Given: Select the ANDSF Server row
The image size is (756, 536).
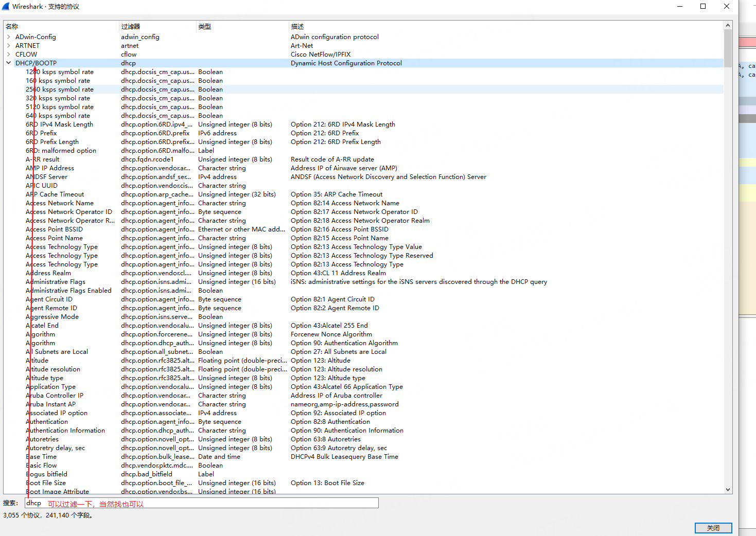Looking at the screenshot, I should click(363, 177).
